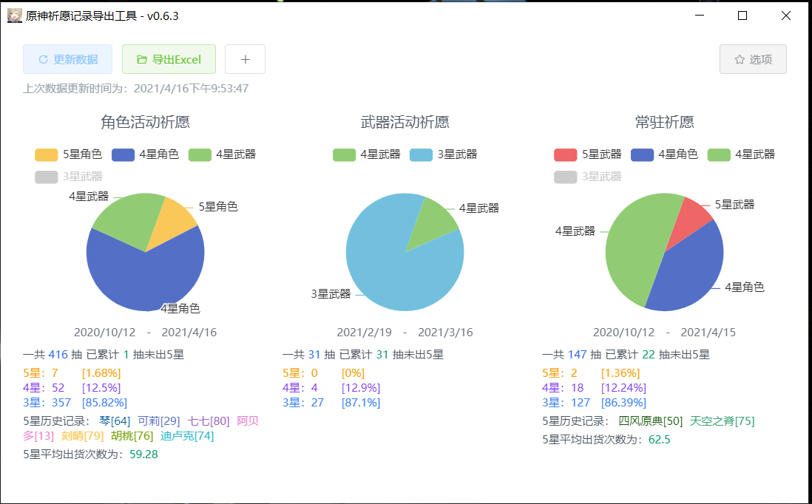Viewport: 812px width, 504px height.
Task: Click the 更新数据 button
Action: coord(67,59)
